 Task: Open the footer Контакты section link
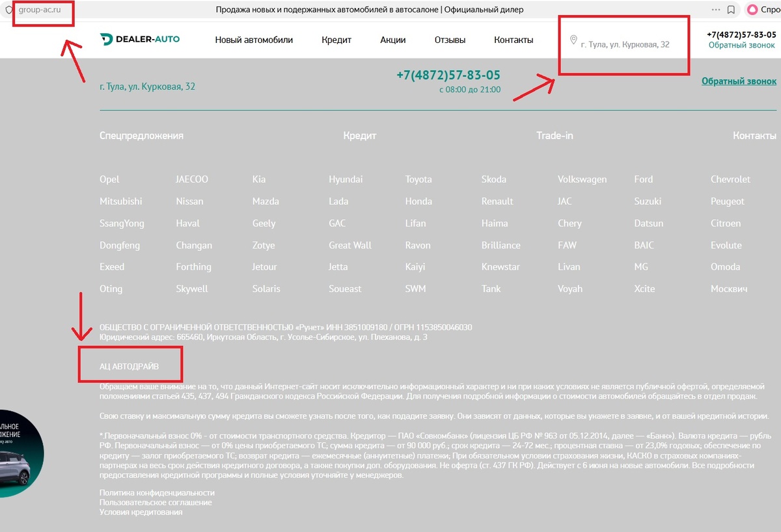point(755,136)
